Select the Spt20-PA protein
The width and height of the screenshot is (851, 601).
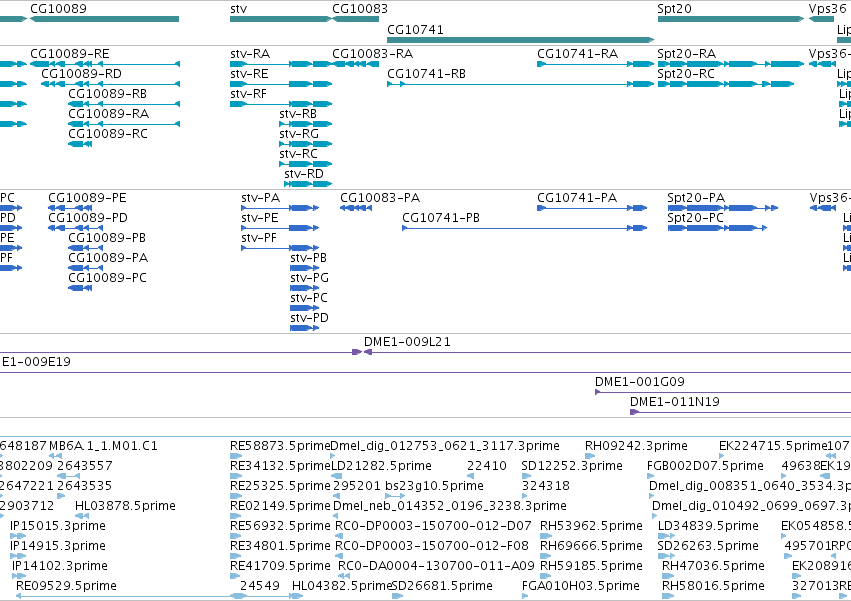(696, 198)
